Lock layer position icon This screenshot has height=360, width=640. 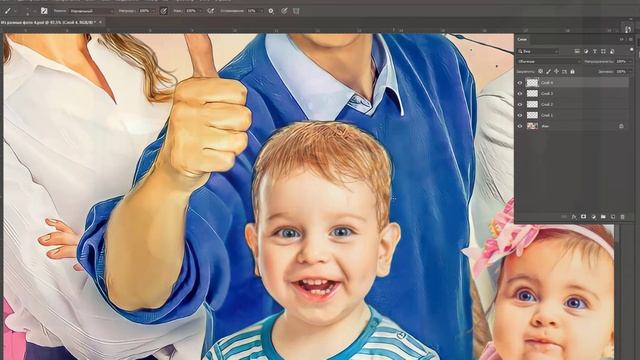556,71
